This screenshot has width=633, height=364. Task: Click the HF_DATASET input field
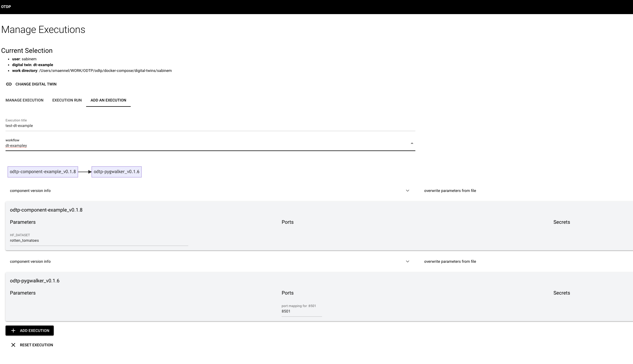[99, 240]
